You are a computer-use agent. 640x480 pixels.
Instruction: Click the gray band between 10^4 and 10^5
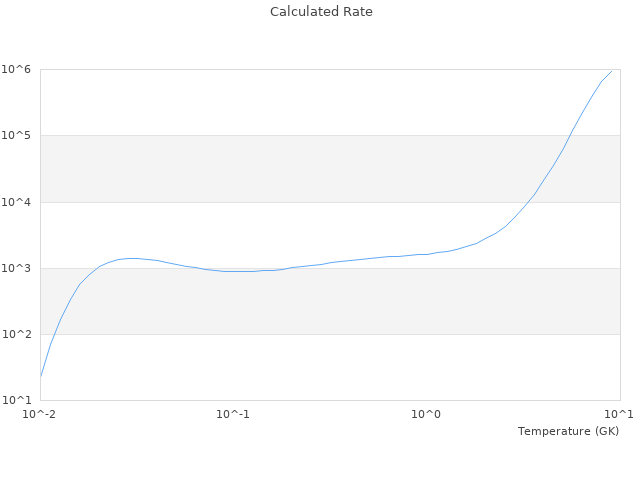tap(300, 168)
